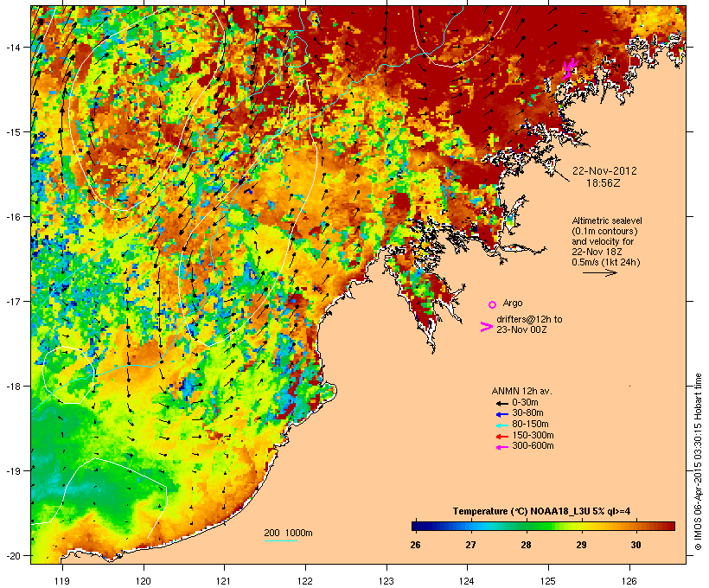Click the 'Altimetric sealevel' text
Image resolution: width=709 pixels, height=588 pixels.
(x=607, y=220)
